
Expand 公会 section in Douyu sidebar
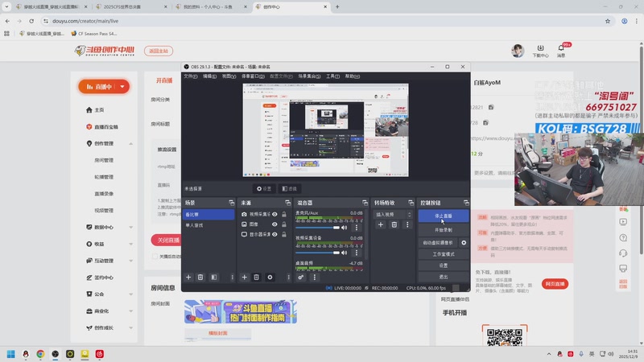click(131, 294)
